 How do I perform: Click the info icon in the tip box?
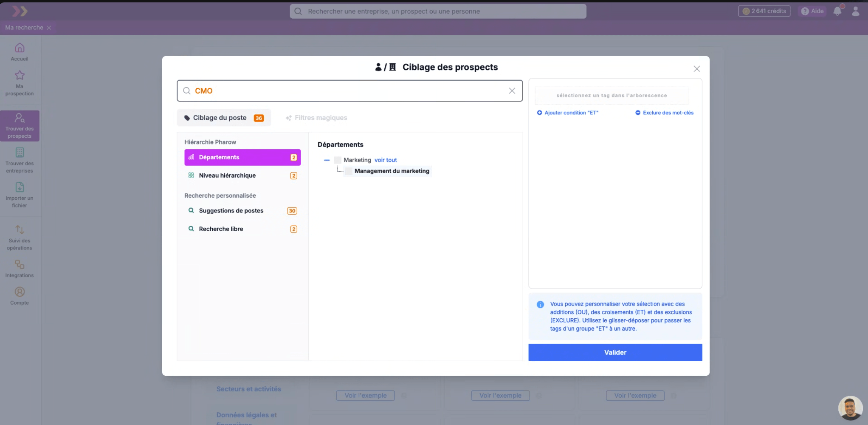coord(540,304)
